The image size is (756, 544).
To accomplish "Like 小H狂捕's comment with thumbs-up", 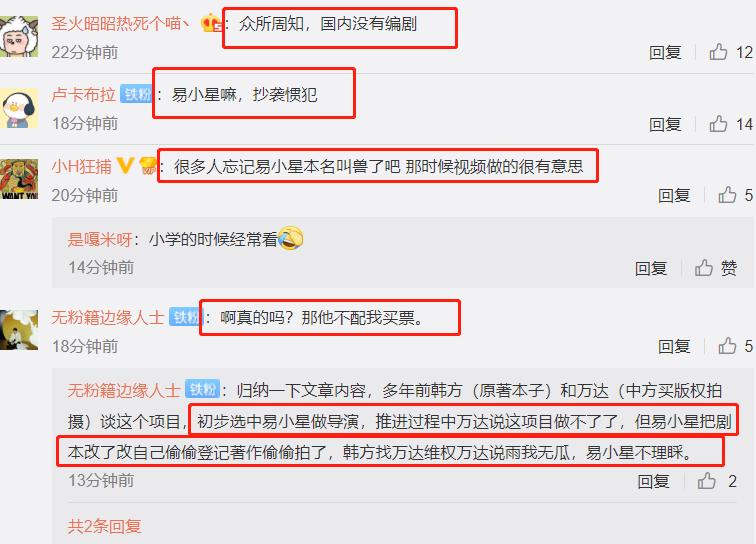I will pyautogui.click(x=727, y=195).
